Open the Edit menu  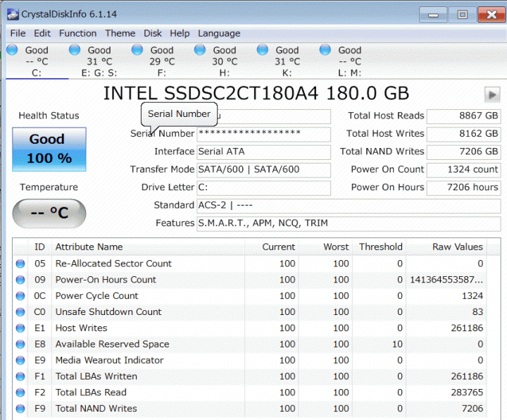(42, 33)
